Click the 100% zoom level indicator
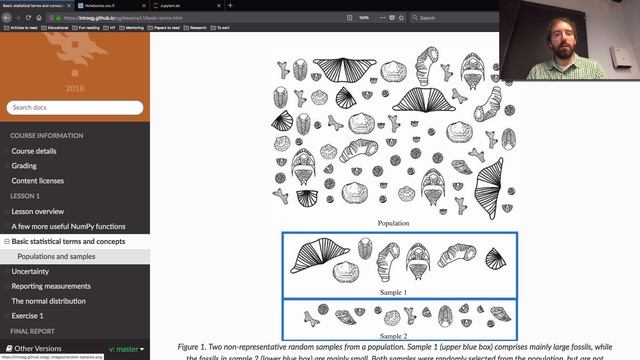The width and height of the screenshot is (640, 360). [364, 18]
